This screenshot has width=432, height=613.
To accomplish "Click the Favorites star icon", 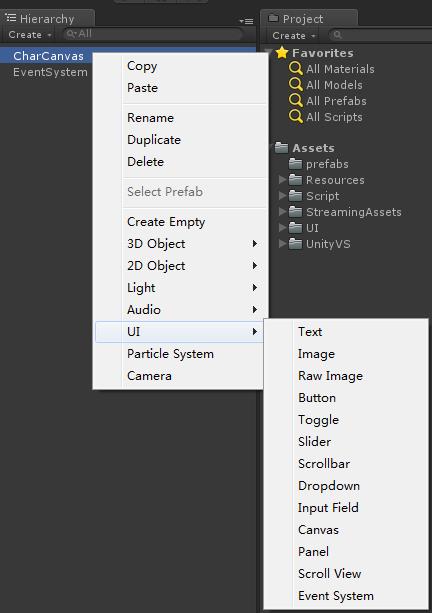I will point(282,52).
